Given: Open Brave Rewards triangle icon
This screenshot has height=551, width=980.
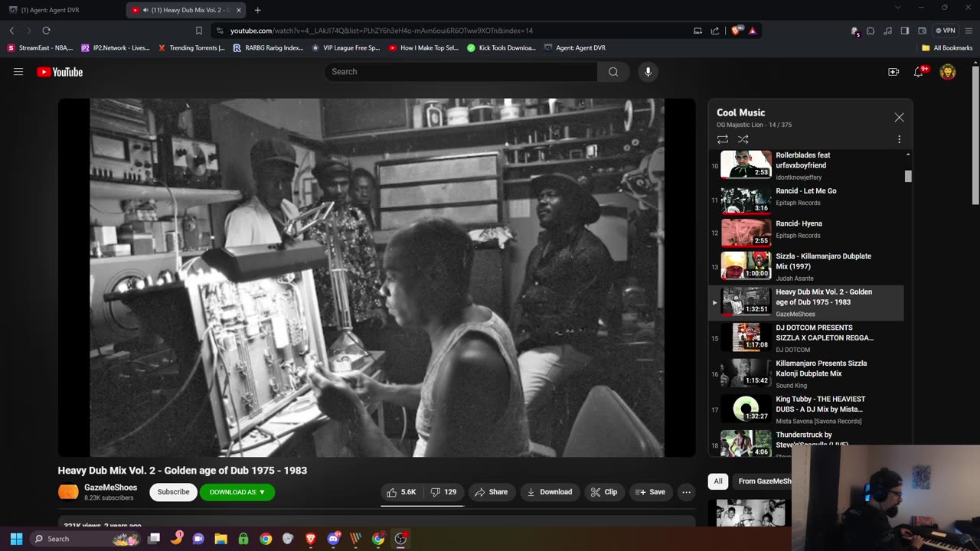Looking at the screenshot, I should pos(753,31).
